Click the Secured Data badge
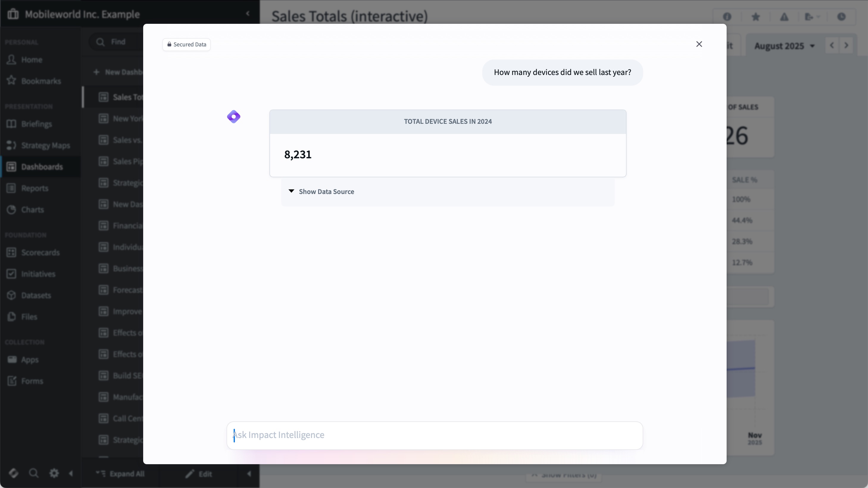This screenshot has width=868, height=488. point(186,44)
